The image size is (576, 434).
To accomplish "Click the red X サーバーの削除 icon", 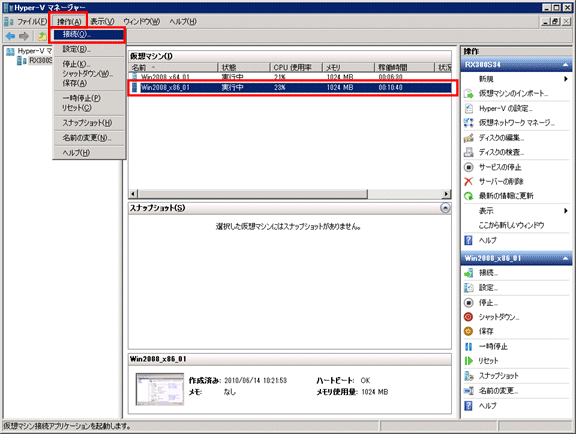I will coord(469,182).
